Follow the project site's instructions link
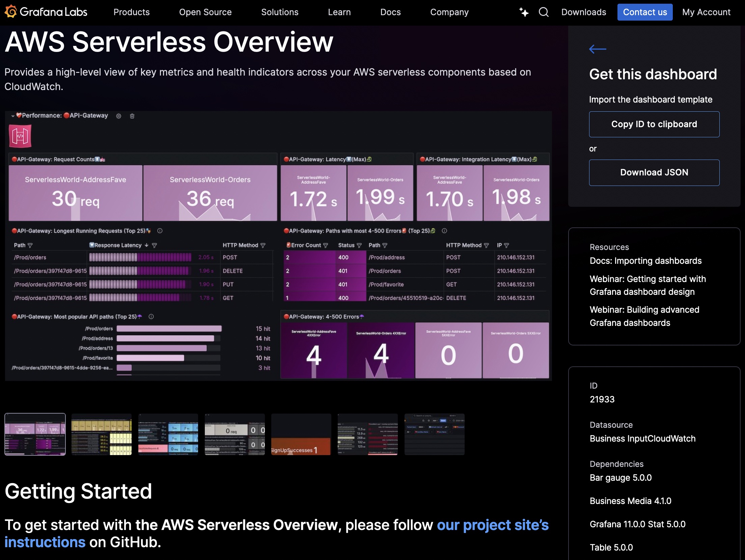This screenshot has height=560, width=745. click(x=277, y=534)
